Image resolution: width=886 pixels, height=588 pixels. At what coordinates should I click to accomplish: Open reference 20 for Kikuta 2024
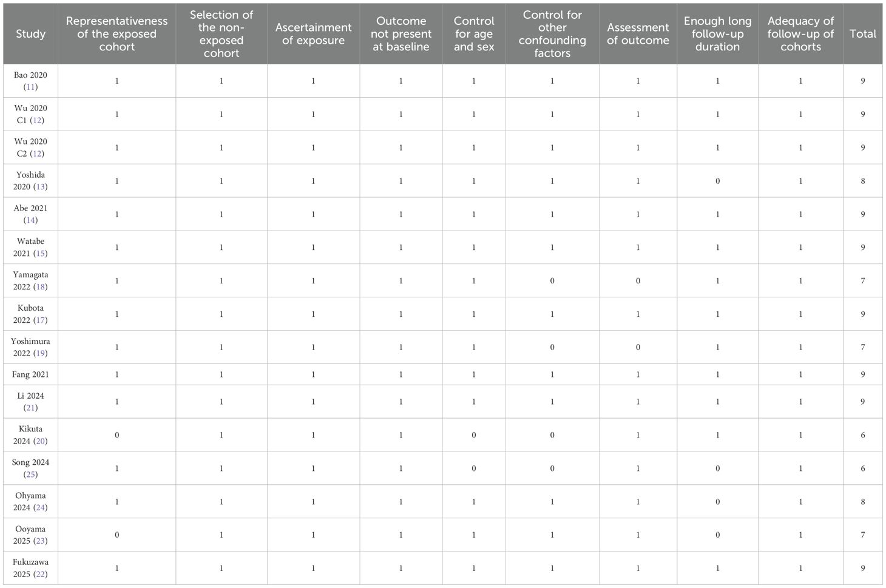(x=41, y=441)
